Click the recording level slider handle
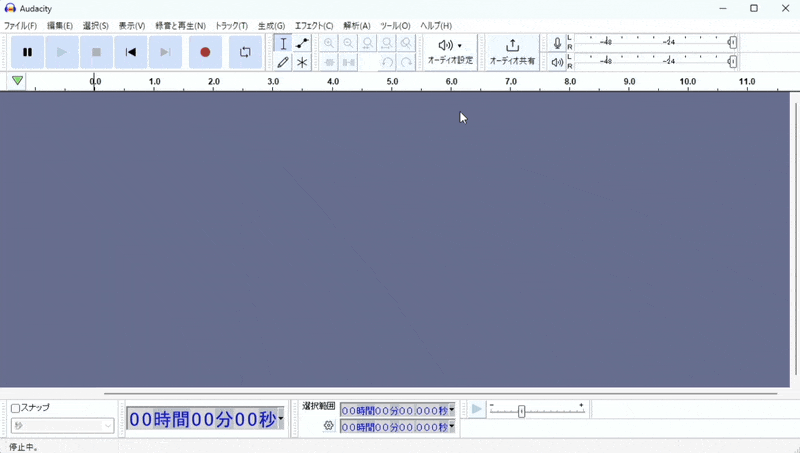 pyautogui.click(x=732, y=42)
